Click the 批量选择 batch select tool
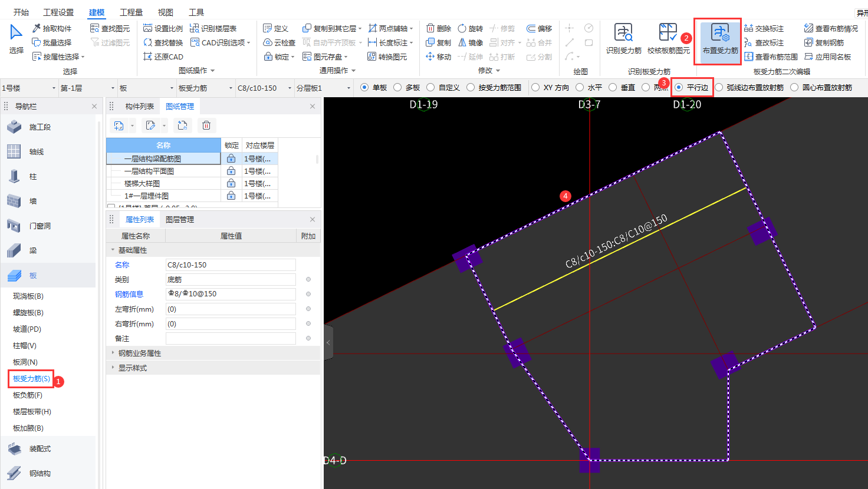This screenshot has width=868, height=489. [52, 42]
